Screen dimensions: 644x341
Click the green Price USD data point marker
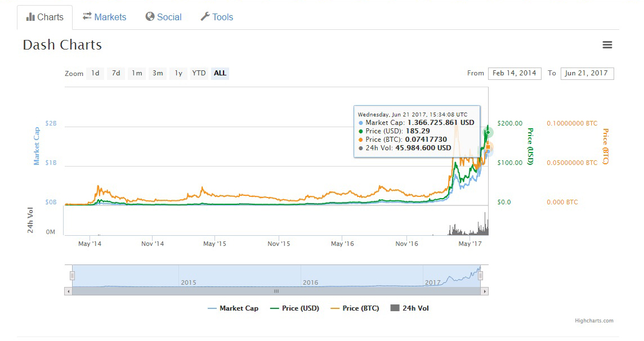point(488,132)
